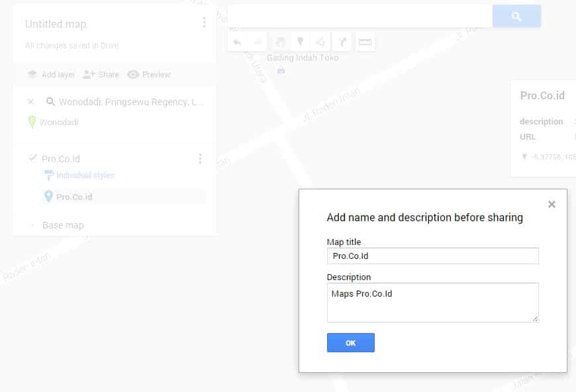
Task: Close the sharing dialog with X
Action: pos(552,204)
